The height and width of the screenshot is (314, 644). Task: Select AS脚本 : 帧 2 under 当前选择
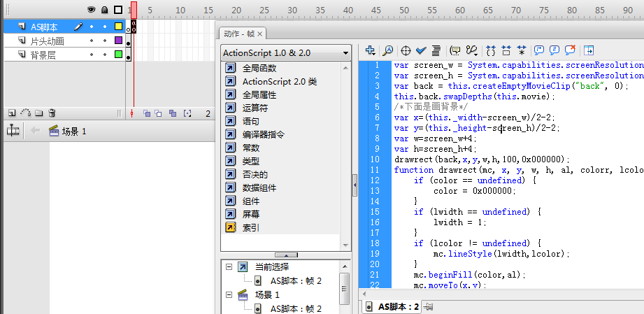(x=296, y=280)
